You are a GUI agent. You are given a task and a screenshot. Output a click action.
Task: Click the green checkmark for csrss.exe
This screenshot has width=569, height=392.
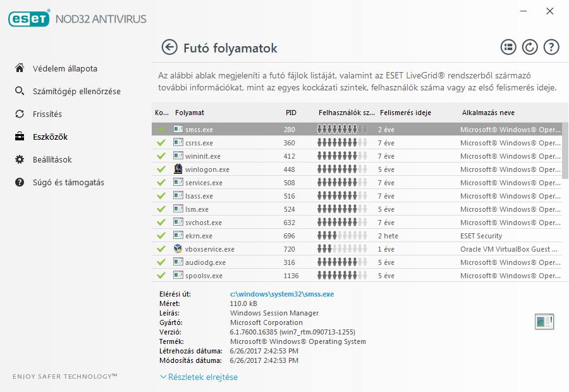tap(161, 143)
